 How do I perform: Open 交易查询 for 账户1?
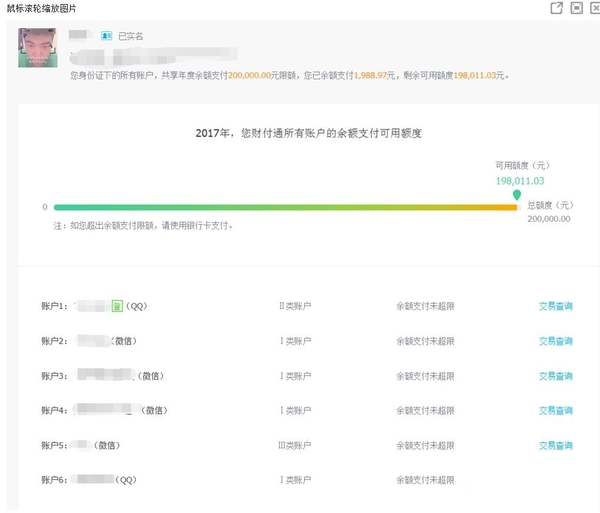tap(556, 306)
